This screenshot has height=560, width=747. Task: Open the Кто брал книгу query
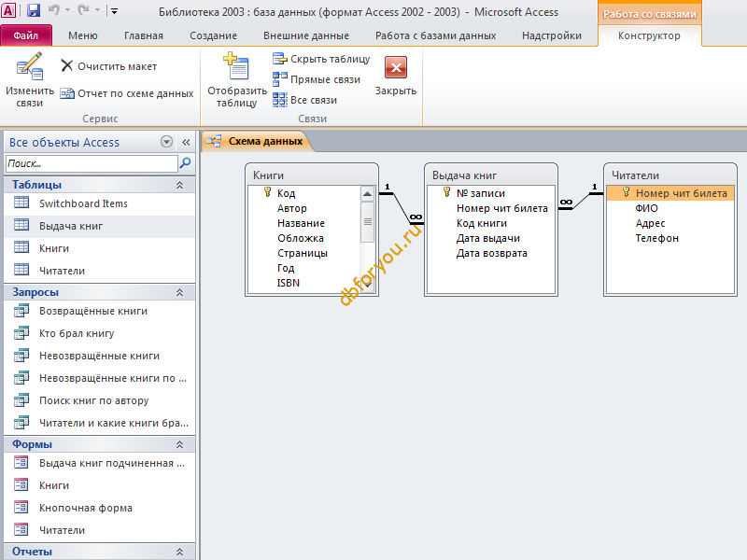100,333
